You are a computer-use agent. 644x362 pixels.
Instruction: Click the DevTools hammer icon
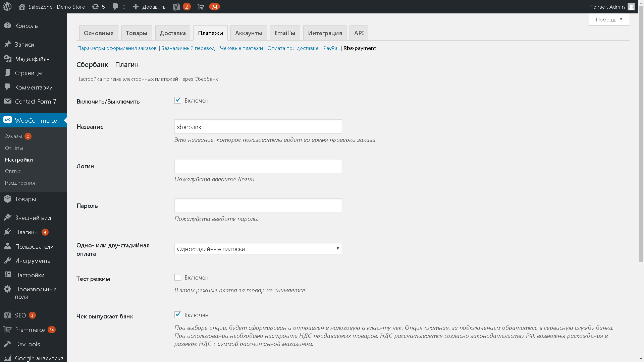point(7,344)
